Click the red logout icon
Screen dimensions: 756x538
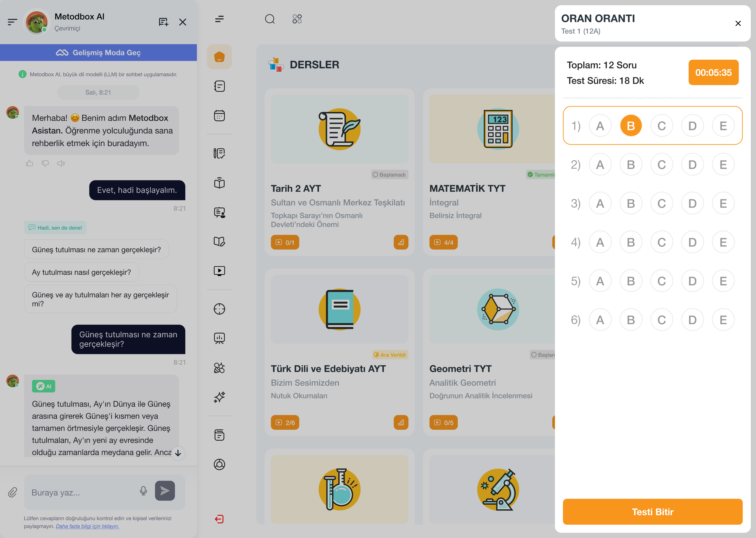coord(219,519)
